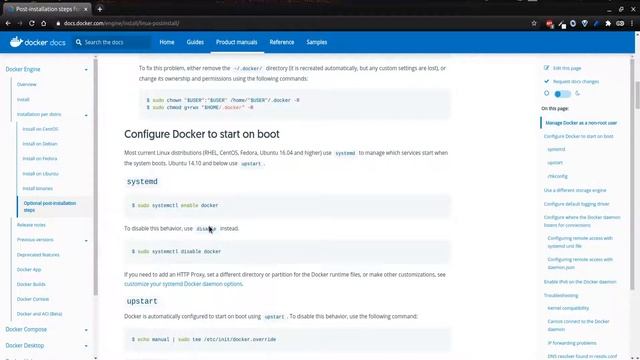Click the Edit this page pencil icon
The height and width of the screenshot is (360, 640).
coord(547,67)
